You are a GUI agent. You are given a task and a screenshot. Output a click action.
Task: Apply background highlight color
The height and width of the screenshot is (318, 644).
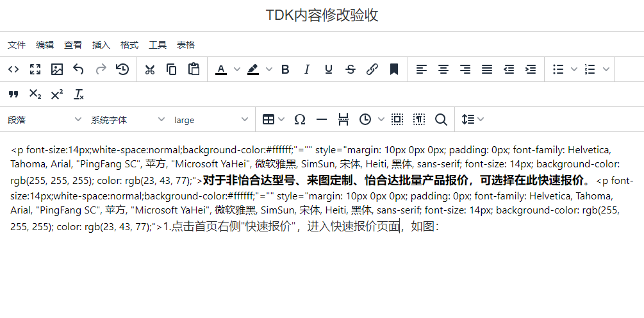pos(253,69)
